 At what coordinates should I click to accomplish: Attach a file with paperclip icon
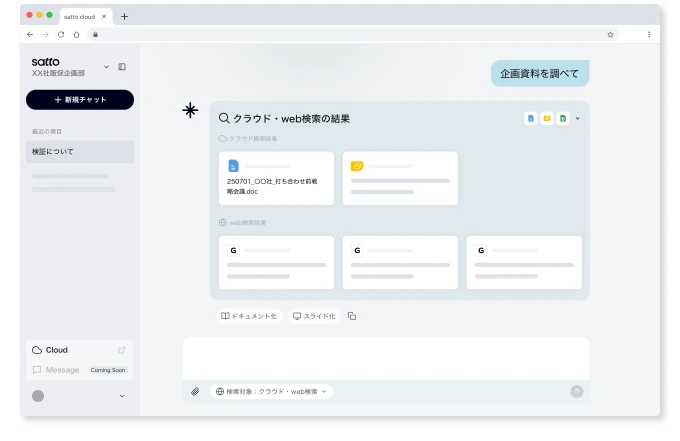coord(195,392)
